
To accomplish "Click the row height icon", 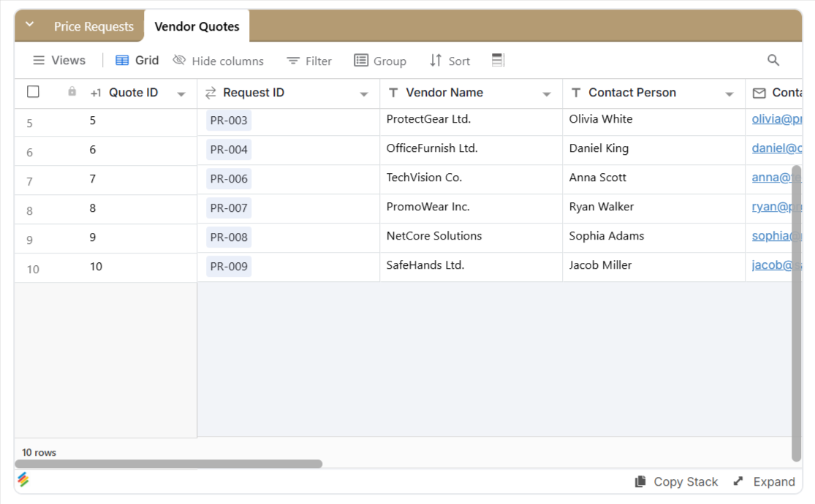I will point(498,61).
